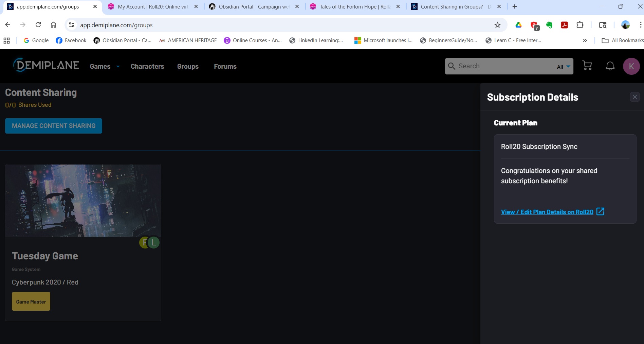
Task: Click the Game Master badge
Action: [31, 302]
